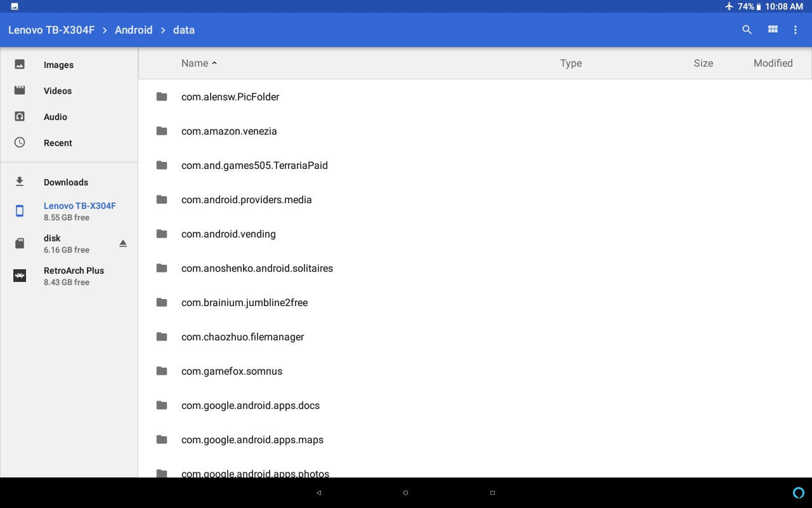Switch to grid view with the grid icon
This screenshot has width=812, height=508.
click(773, 29)
